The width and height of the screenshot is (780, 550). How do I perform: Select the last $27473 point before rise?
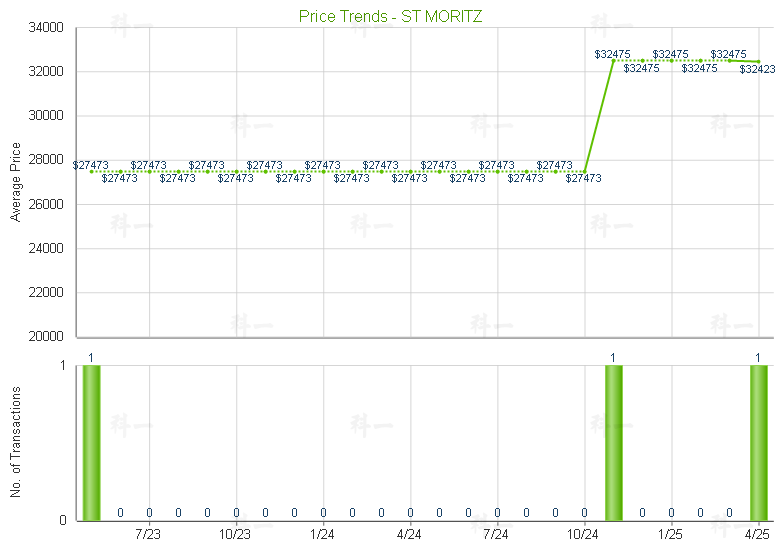pyautogui.click(x=585, y=172)
